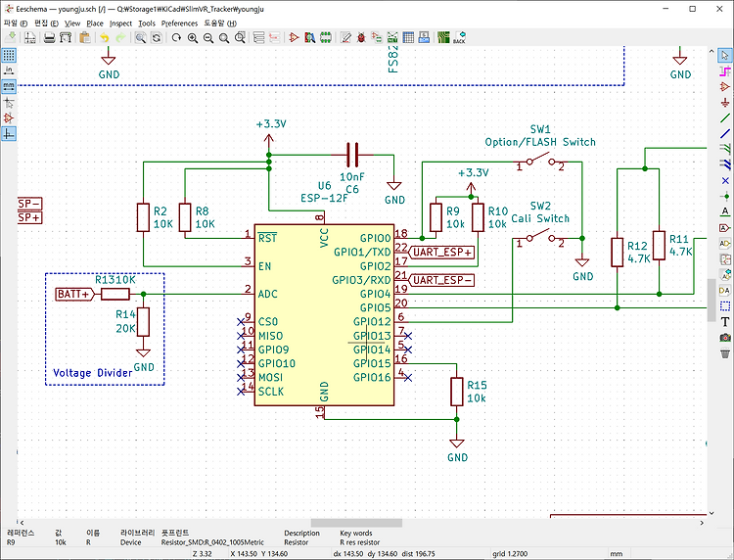The height and width of the screenshot is (560, 734).
Task: Open Find and Replace
Action: click(x=157, y=37)
